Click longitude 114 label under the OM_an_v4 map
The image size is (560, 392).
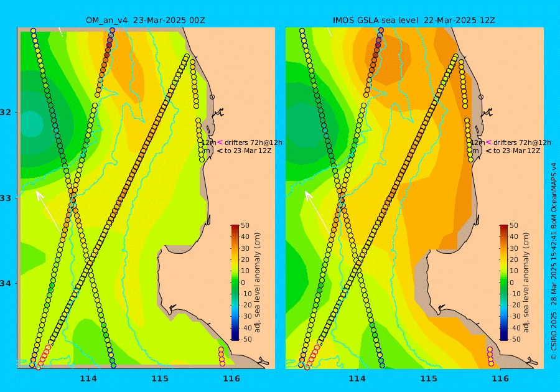point(88,378)
